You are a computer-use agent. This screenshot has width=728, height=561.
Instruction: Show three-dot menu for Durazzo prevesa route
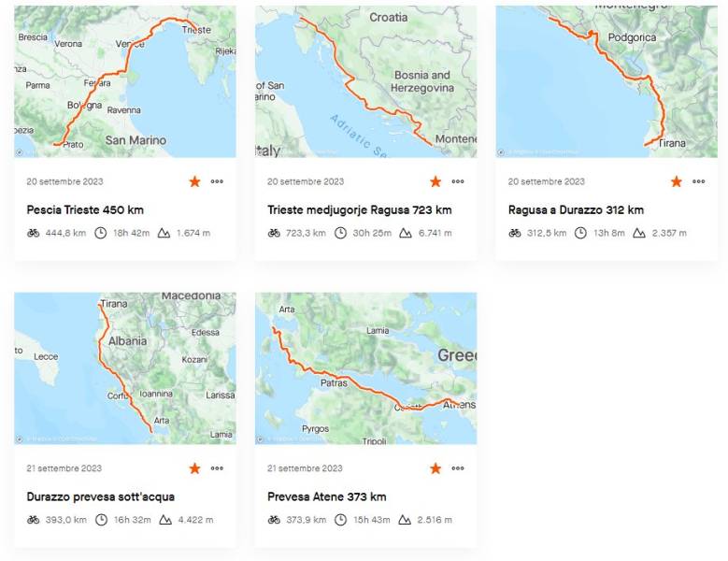click(x=217, y=468)
